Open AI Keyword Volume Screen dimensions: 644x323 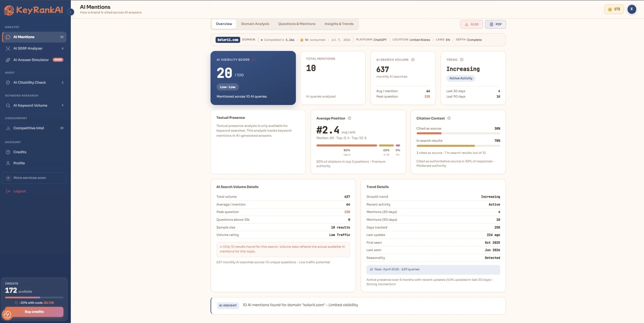click(x=34, y=105)
